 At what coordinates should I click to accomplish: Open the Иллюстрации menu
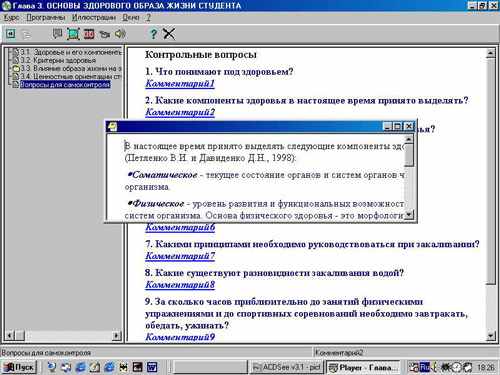click(94, 17)
